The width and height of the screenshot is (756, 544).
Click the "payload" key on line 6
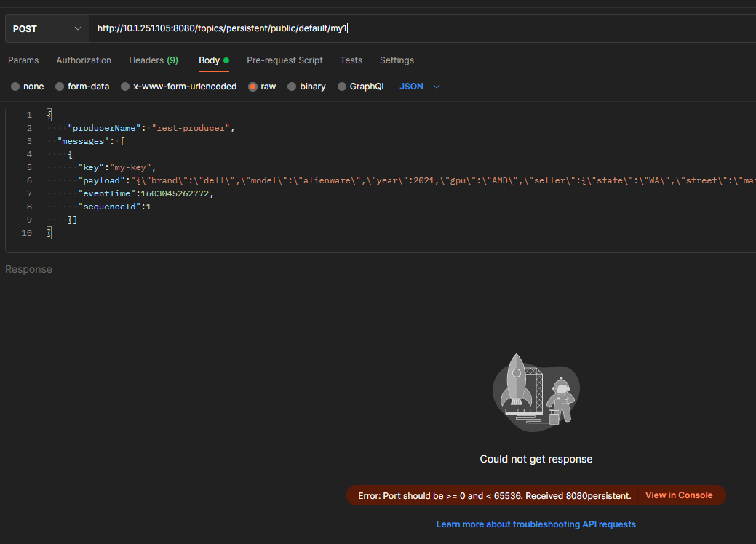pyautogui.click(x=101, y=180)
